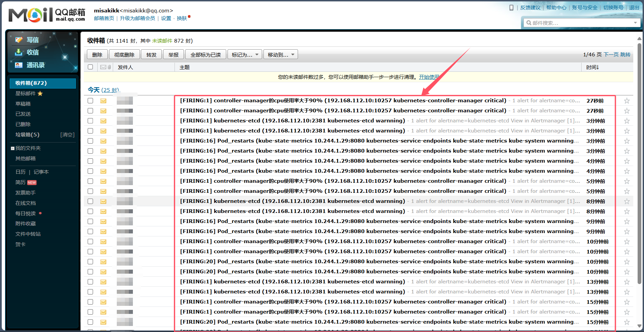
Task: Open the 已删除 folder
Action: (23, 124)
